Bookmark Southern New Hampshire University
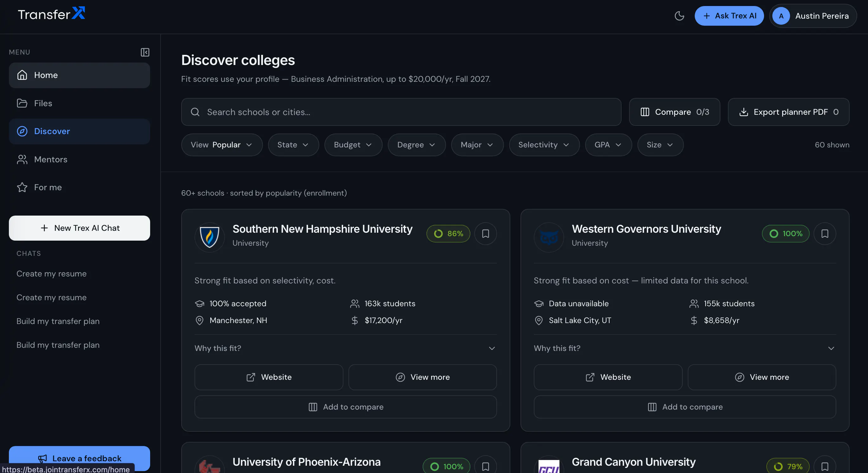This screenshot has height=473, width=868. tap(486, 234)
